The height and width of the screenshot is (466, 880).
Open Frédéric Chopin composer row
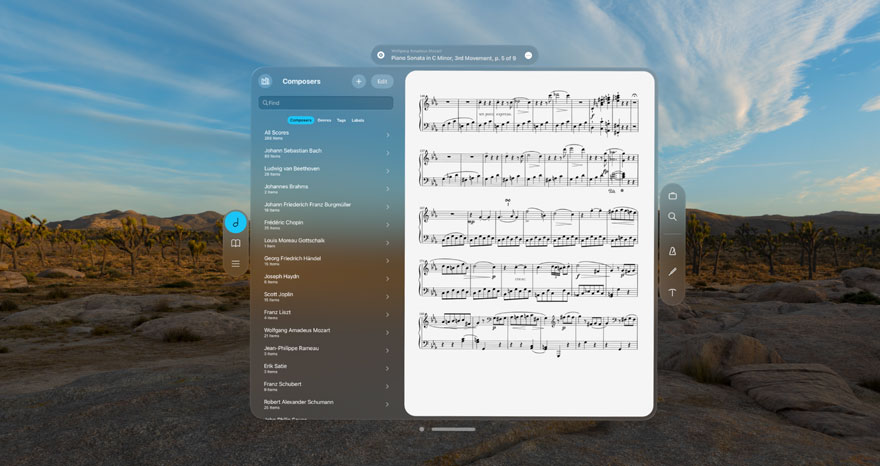click(327, 225)
